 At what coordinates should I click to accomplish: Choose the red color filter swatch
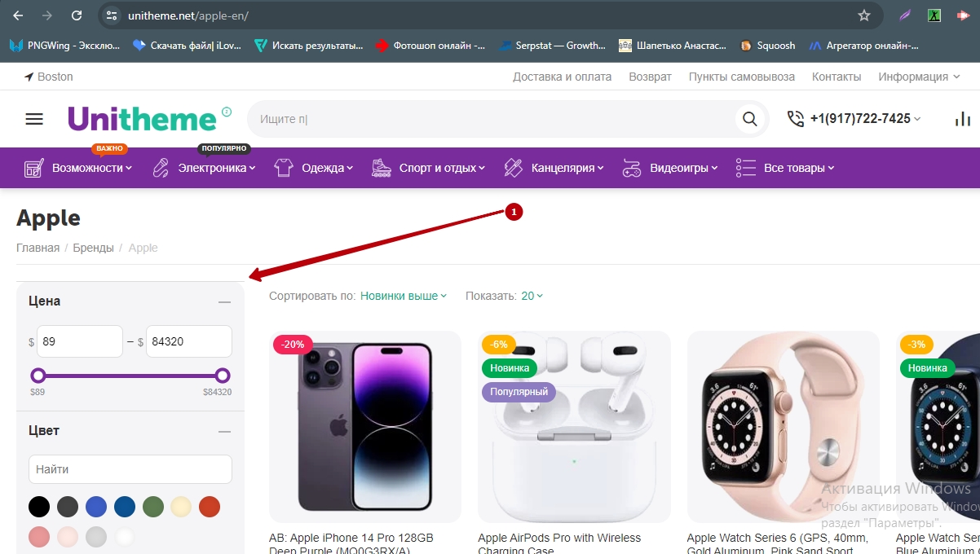210,507
